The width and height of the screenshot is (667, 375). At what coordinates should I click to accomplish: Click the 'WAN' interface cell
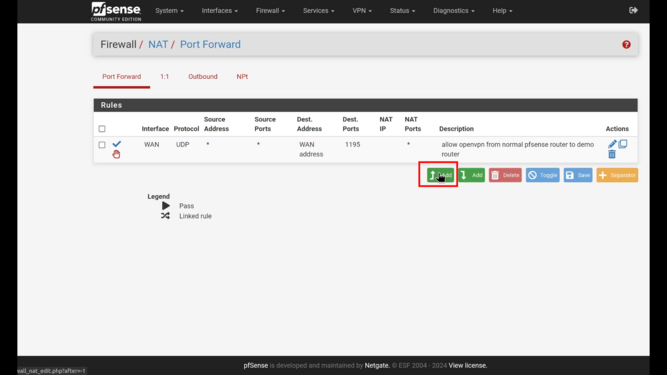(151, 145)
